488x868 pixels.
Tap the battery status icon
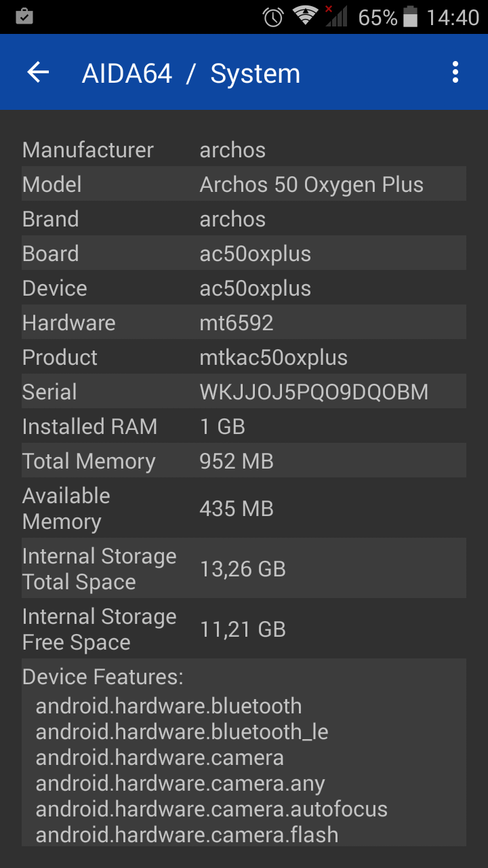tap(410, 17)
